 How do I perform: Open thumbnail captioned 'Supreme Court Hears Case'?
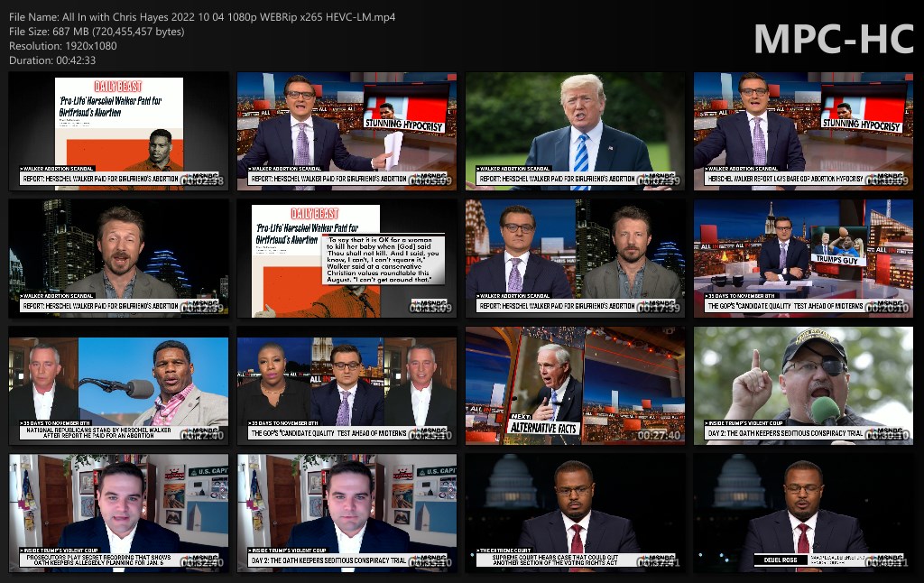coord(575,513)
